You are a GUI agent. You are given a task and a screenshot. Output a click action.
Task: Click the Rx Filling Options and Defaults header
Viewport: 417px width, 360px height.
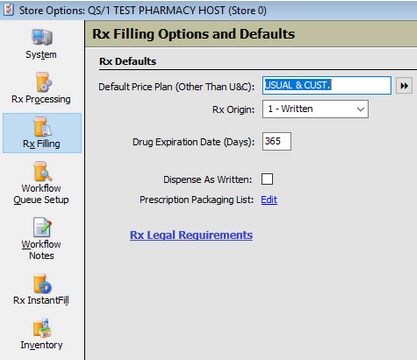pos(193,34)
